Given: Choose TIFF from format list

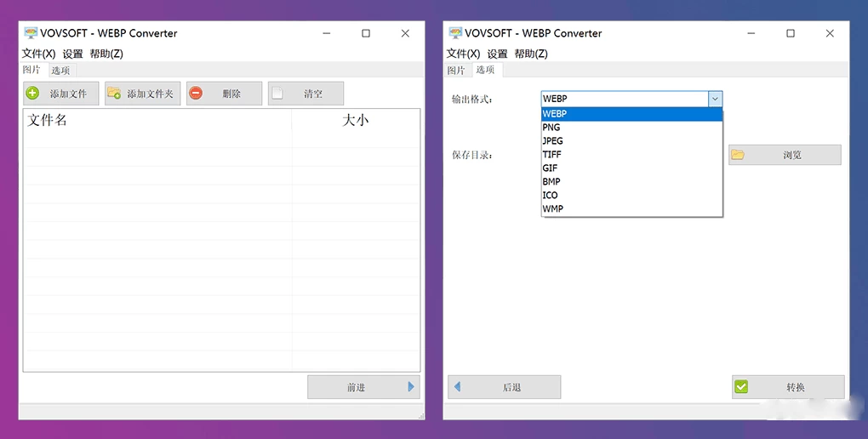Looking at the screenshot, I should click(631, 155).
